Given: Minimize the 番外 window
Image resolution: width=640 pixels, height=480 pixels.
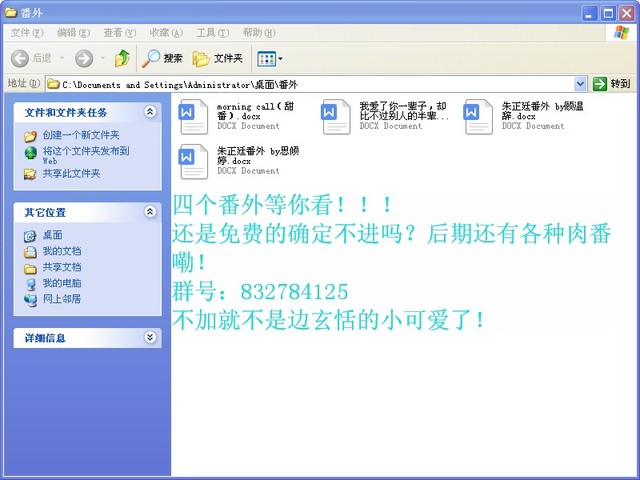Looking at the screenshot, I should pyautogui.click(x=589, y=13).
